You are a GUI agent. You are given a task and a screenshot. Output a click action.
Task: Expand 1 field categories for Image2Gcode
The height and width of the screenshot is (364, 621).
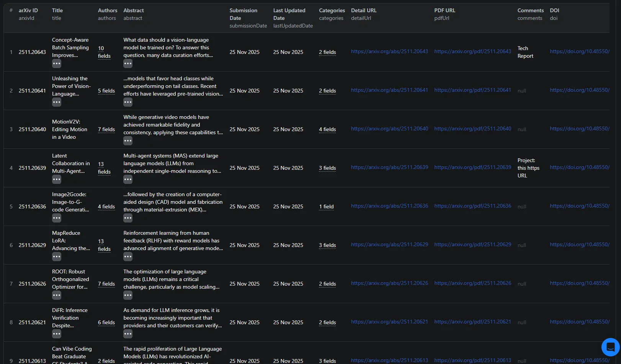click(326, 206)
